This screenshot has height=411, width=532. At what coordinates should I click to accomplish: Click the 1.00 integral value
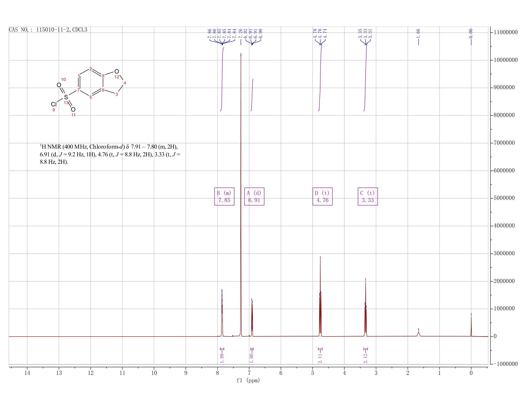(252, 358)
